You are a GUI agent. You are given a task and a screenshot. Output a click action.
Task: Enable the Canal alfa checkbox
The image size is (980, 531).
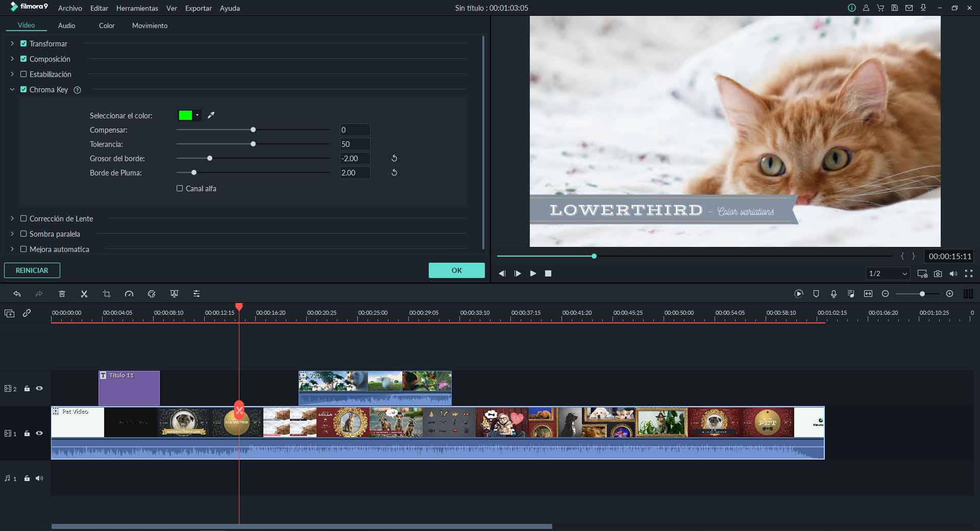point(180,189)
